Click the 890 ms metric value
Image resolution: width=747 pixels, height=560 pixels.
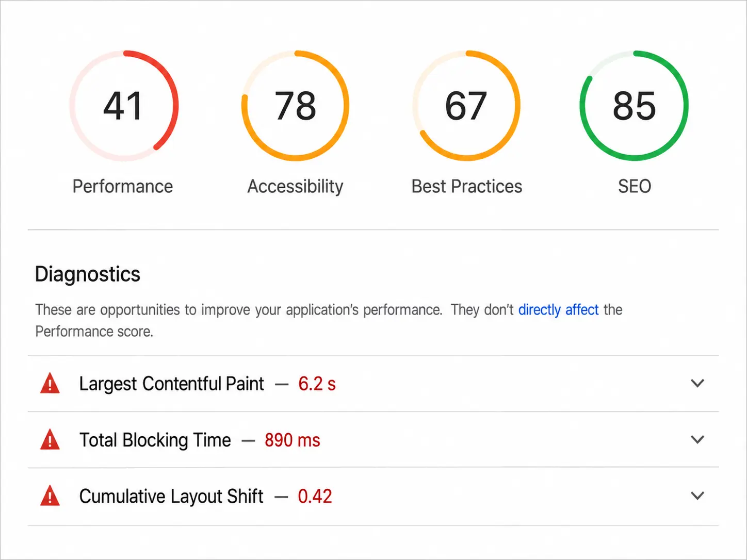click(x=293, y=440)
